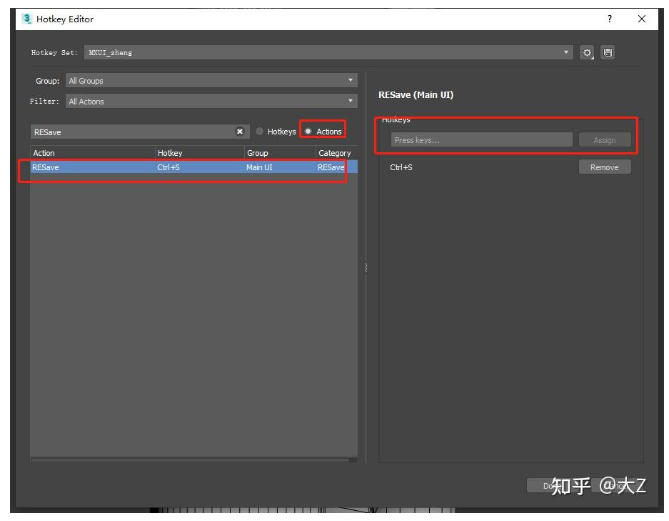
Task: Sort list by Category column header
Action: 334,153
